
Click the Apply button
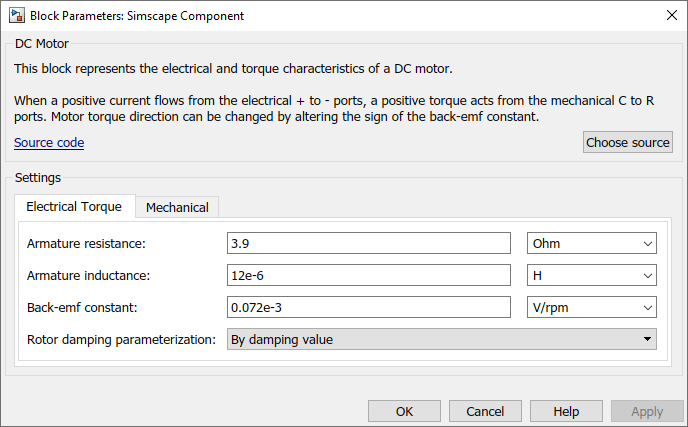pyautogui.click(x=647, y=411)
